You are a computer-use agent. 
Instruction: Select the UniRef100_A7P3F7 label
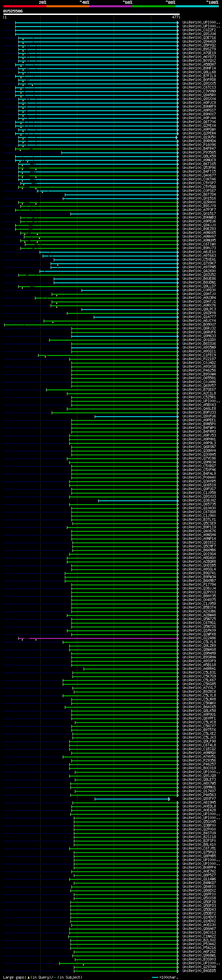(199, 210)
